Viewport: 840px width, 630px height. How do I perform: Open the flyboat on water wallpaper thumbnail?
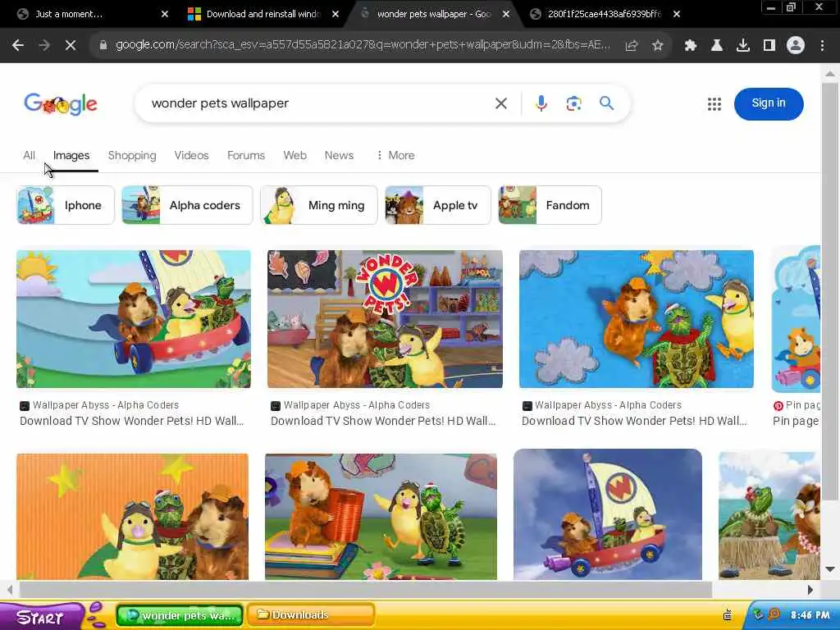point(134,319)
